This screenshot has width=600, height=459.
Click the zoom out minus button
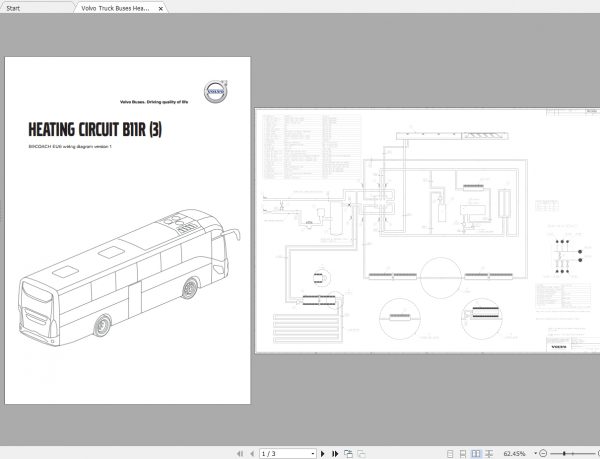[x=542, y=453]
